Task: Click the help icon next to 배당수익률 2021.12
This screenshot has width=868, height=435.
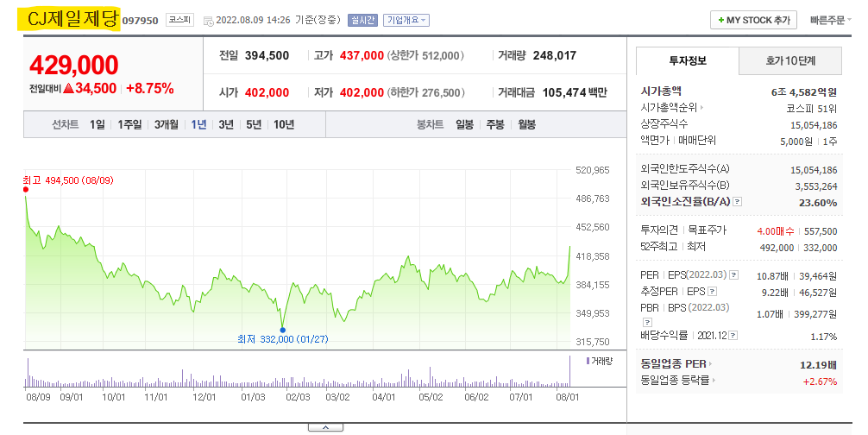Action: point(733,336)
